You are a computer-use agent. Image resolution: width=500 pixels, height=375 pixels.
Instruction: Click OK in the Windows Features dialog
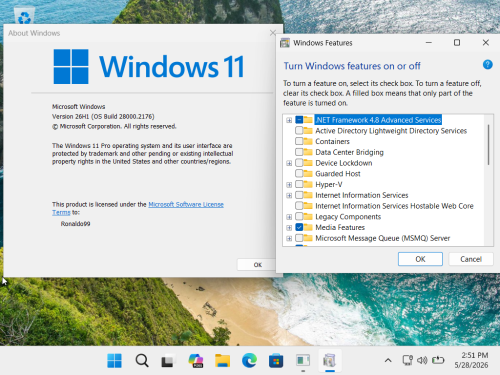coord(420,259)
